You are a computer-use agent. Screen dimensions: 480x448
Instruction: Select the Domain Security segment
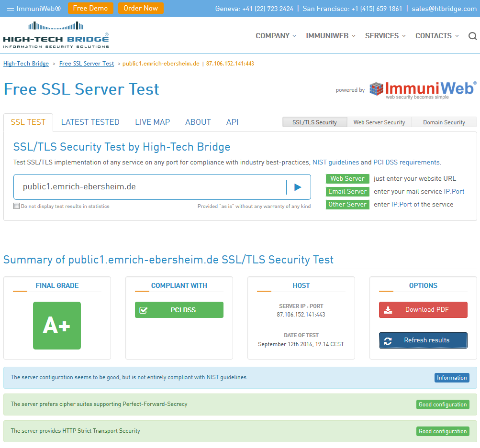[x=444, y=122]
